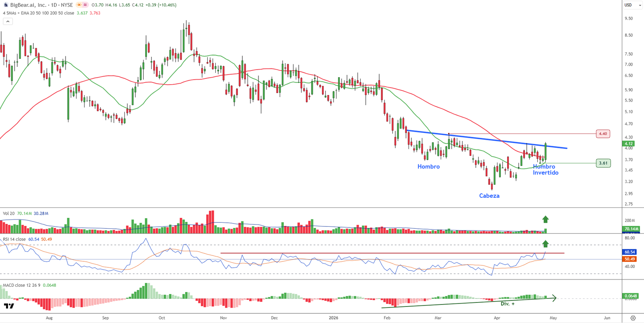This screenshot has height=323, width=644.
Task: Click the pink data mode wave icon
Action: coord(85,5)
